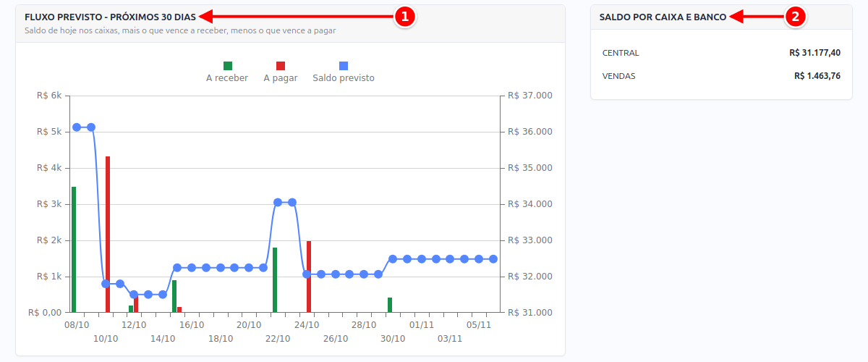Toggle the green A receber legend swatch
The image size is (868, 362).
(228, 66)
